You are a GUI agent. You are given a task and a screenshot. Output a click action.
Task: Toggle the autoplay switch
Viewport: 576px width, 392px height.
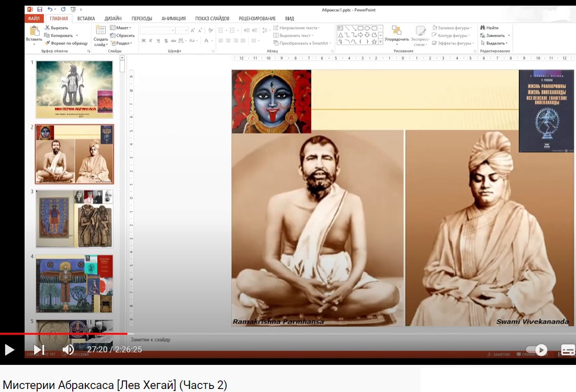click(536, 350)
